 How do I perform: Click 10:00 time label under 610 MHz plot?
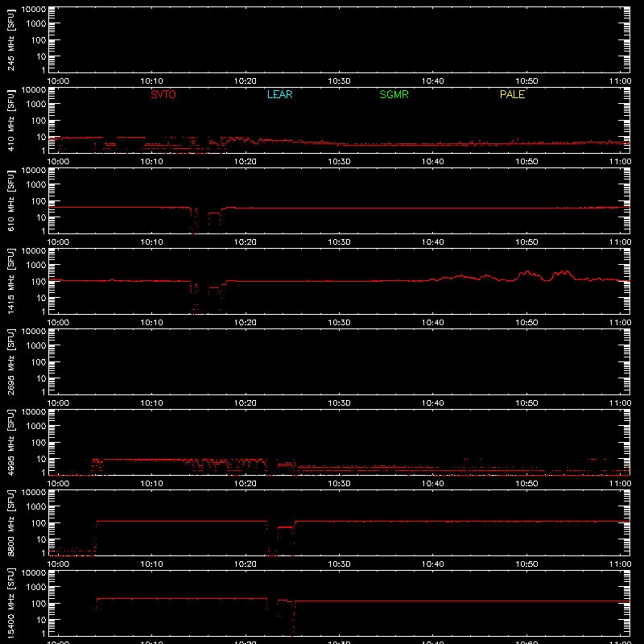pos(58,242)
